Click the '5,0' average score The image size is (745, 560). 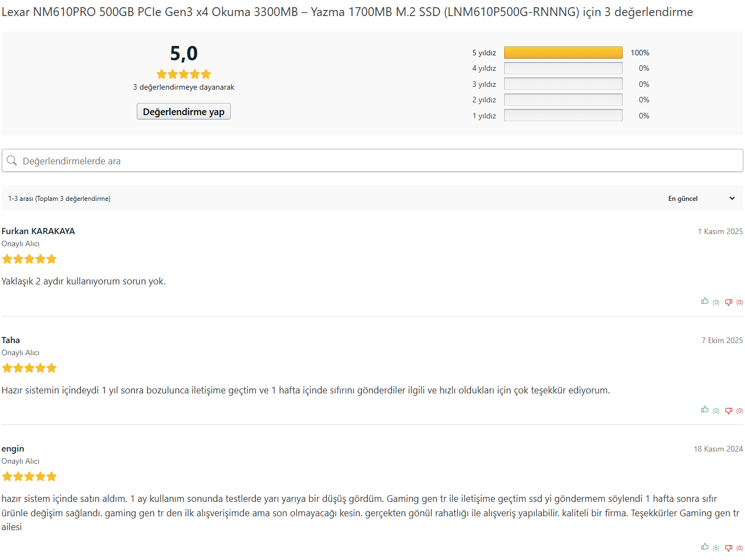coord(184,54)
